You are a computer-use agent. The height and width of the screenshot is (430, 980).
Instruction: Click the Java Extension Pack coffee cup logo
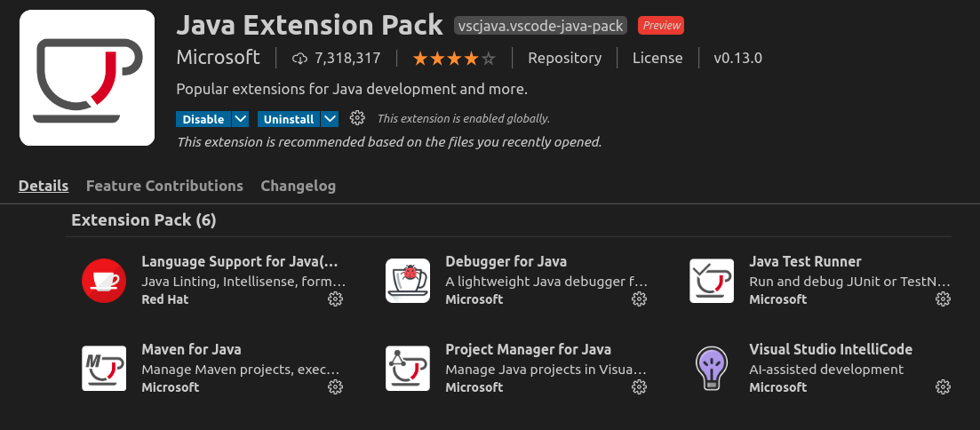pos(87,77)
